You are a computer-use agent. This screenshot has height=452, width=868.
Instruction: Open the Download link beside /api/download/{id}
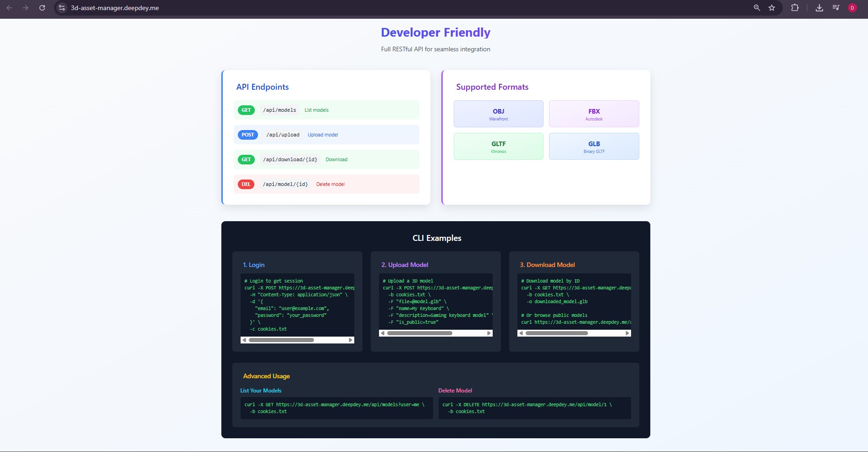coord(336,159)
